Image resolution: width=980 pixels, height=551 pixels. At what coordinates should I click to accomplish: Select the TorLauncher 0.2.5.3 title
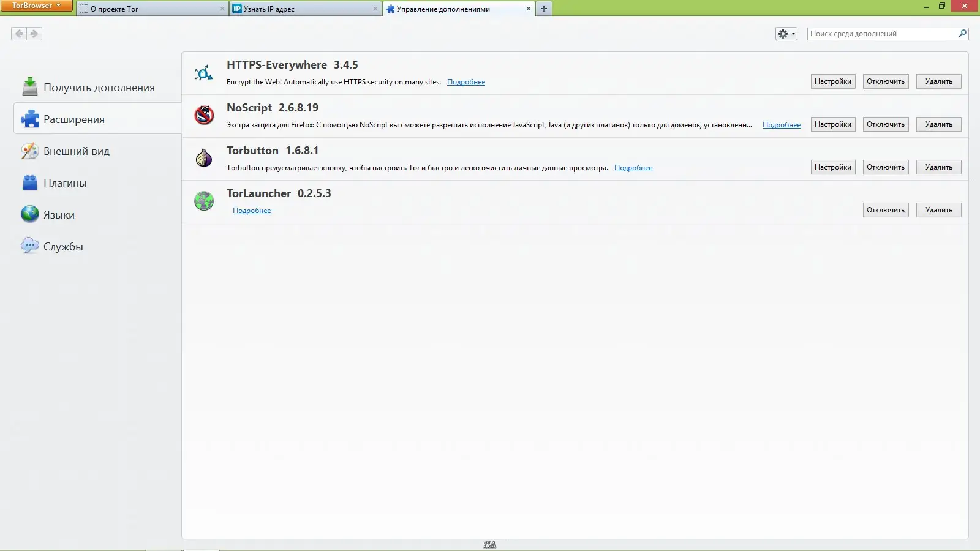279,193
